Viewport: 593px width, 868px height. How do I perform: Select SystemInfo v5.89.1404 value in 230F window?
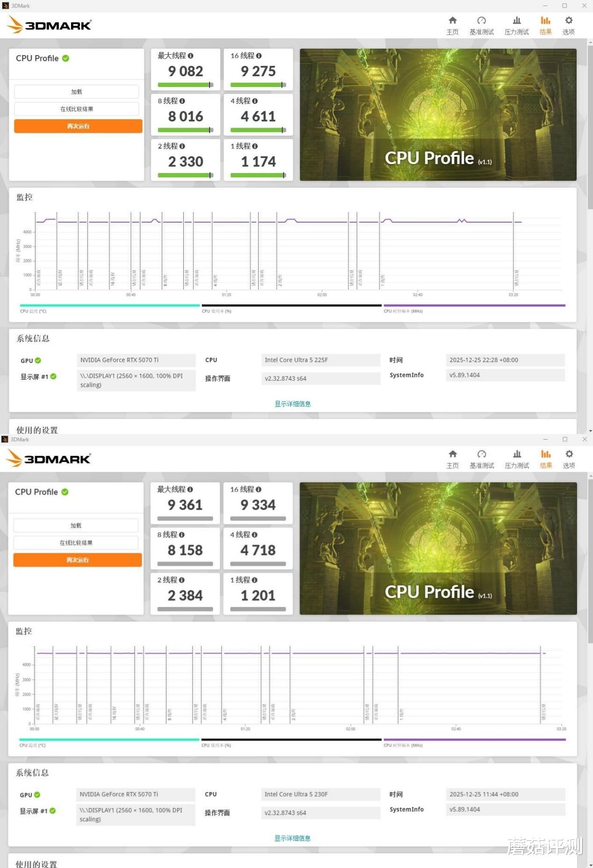tap(506, 810)
